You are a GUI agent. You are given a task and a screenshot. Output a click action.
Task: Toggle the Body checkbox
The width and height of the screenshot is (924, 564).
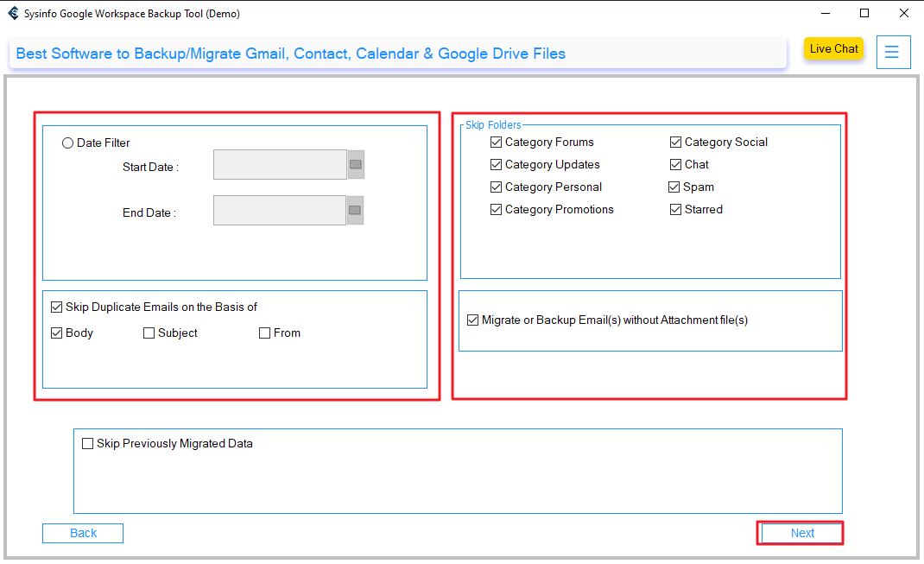pyautogui.click(x=57, y=333)
